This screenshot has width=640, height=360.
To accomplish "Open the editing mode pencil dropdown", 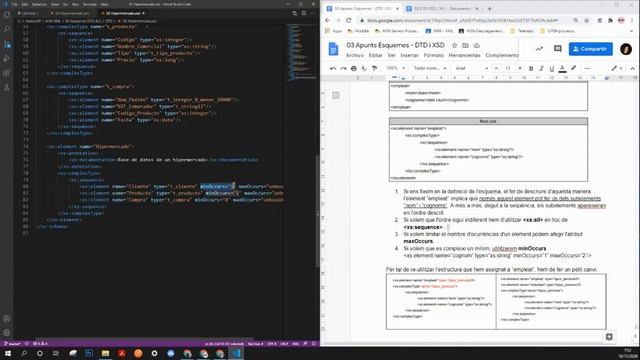I will (x=616, y=68).
